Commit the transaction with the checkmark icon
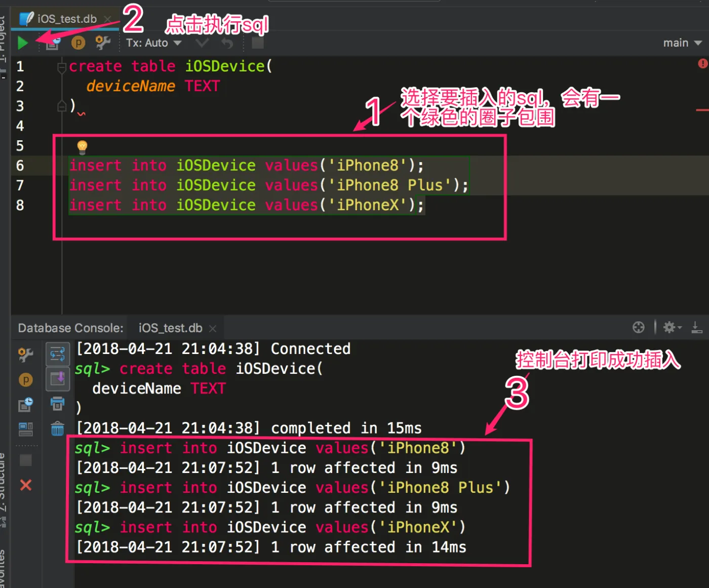 click(202, 43)
